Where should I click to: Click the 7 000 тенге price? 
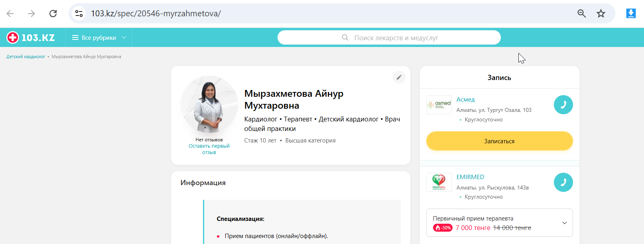(473, 228)
